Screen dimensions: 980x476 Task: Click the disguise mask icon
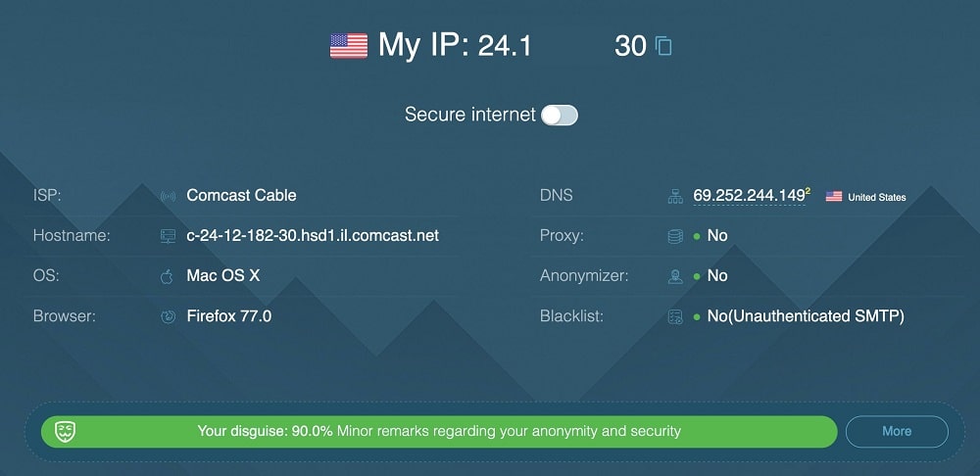pos(65,431)
